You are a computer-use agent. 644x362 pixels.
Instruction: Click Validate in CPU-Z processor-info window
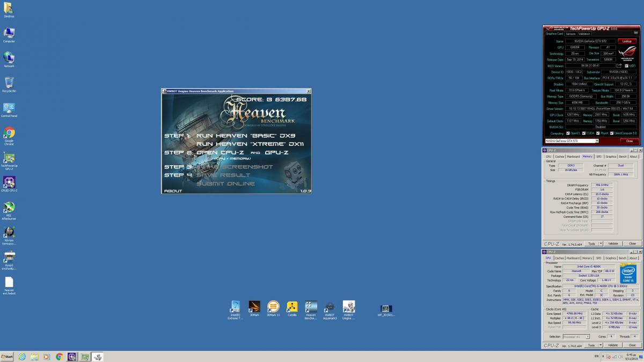click(613, 345)
